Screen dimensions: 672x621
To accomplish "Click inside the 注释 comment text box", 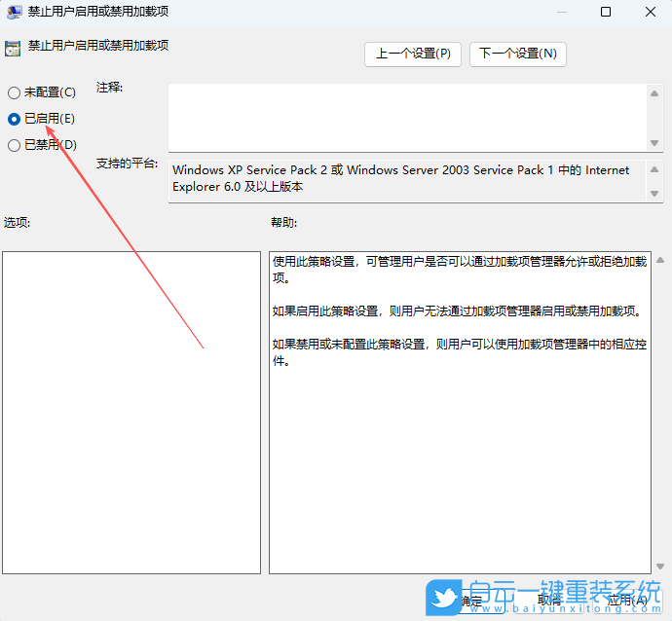I will [x=407, y=118].
